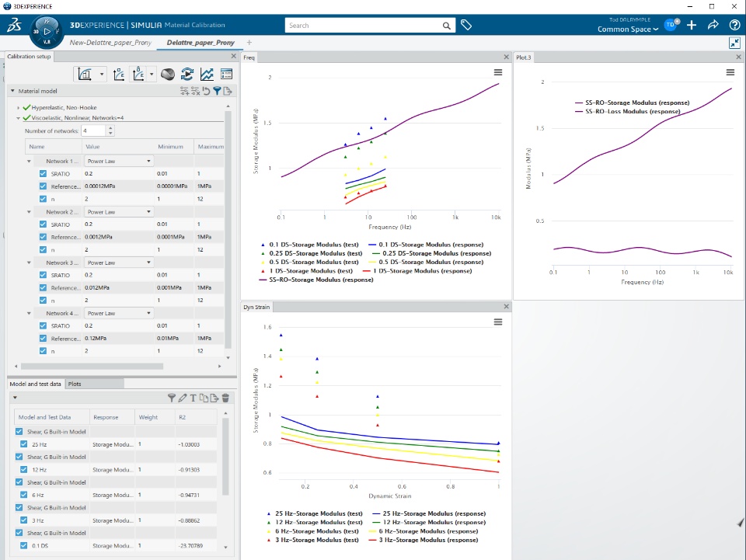This screenshot has height=560, width=746.
Task: Open Network 2 Power Law dropdown
Action: pos(118,212)
